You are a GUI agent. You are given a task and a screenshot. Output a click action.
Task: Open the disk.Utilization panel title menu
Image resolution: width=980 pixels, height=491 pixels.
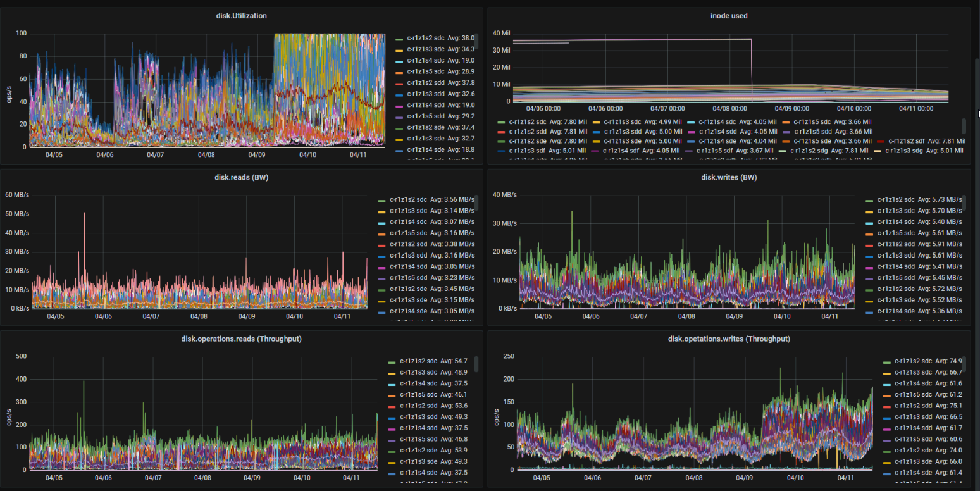click(241, 16)
